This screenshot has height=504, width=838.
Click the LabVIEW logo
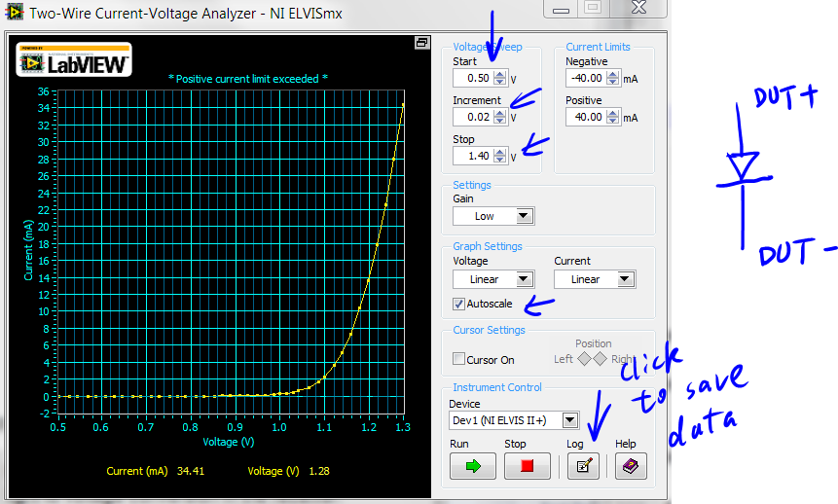(74, 60)
